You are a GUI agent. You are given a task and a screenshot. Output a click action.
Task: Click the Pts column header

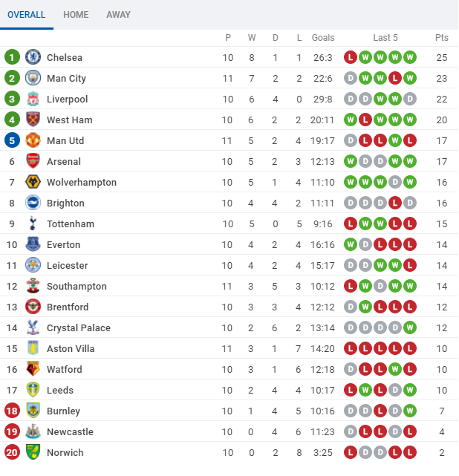coord(442,38)
